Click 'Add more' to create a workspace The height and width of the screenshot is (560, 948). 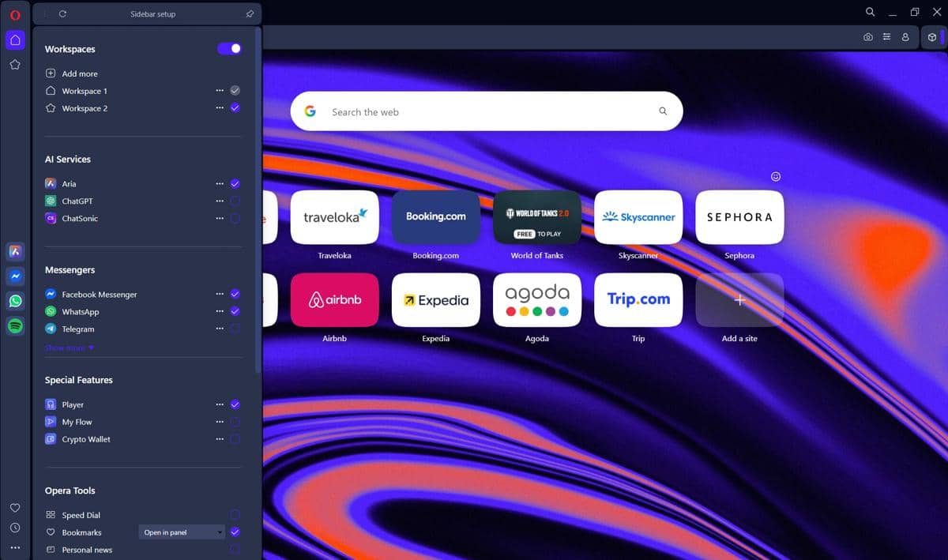click(x=79, y=73)
